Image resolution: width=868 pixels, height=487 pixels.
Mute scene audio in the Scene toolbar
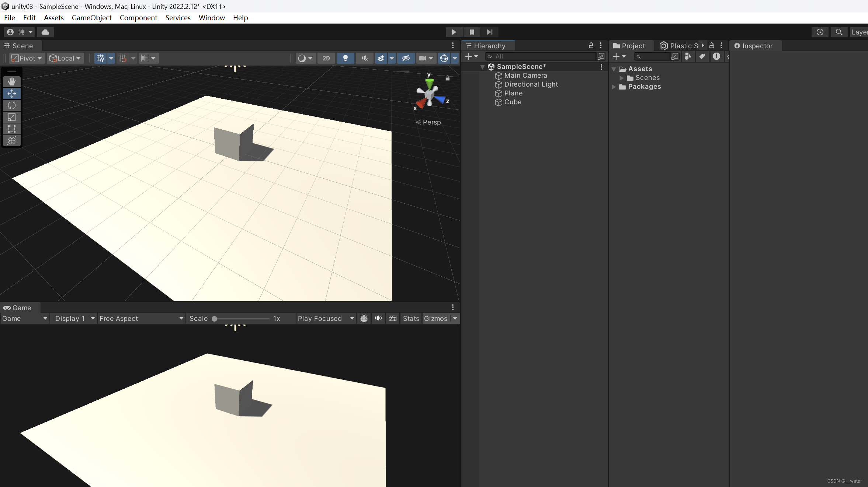pyautogui.click(x=364, y=58)
